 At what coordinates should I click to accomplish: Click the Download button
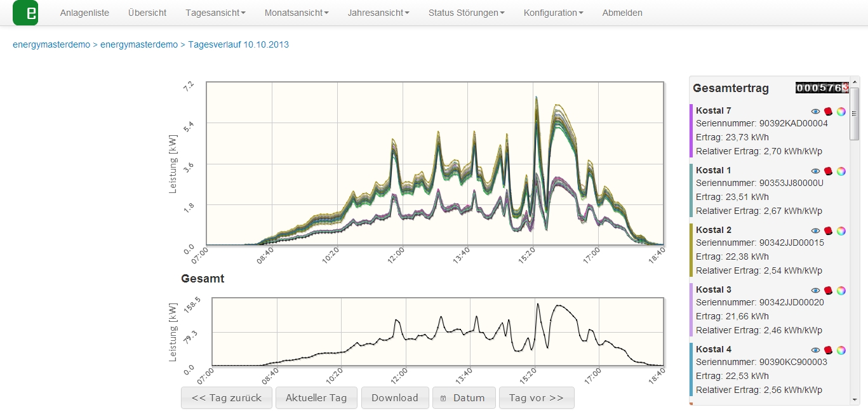395,398
